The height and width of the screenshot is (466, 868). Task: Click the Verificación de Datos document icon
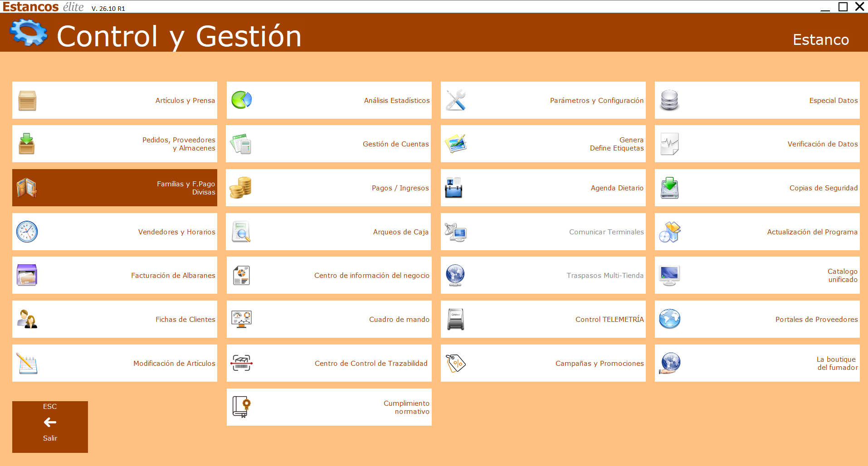670,144
